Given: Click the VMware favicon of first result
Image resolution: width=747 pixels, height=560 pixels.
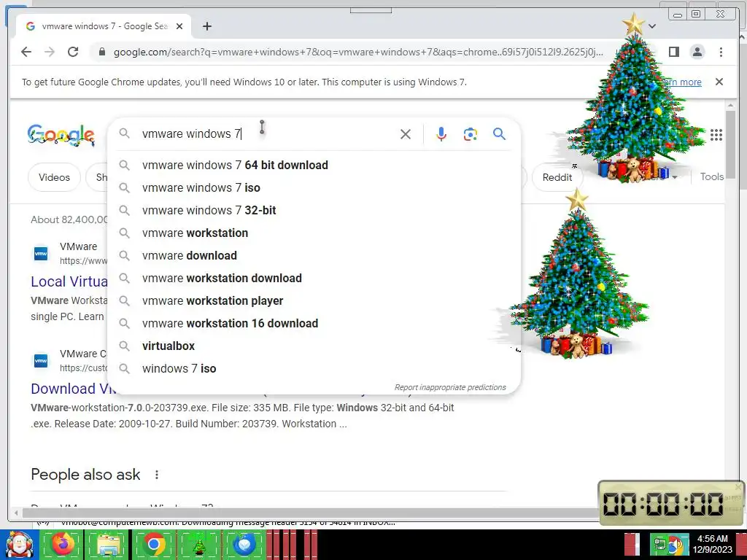Looking at the screenshot, I should (41, 253).
